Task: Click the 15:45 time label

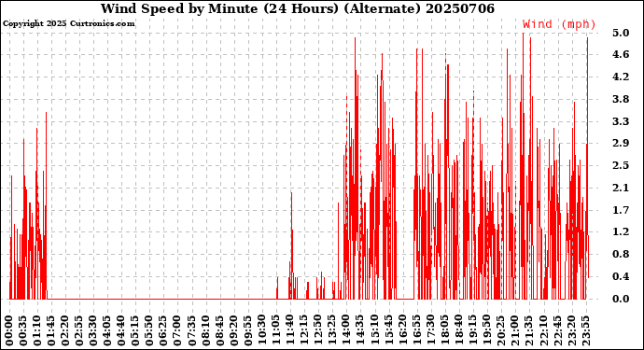Action: click(x=388, y=331)
